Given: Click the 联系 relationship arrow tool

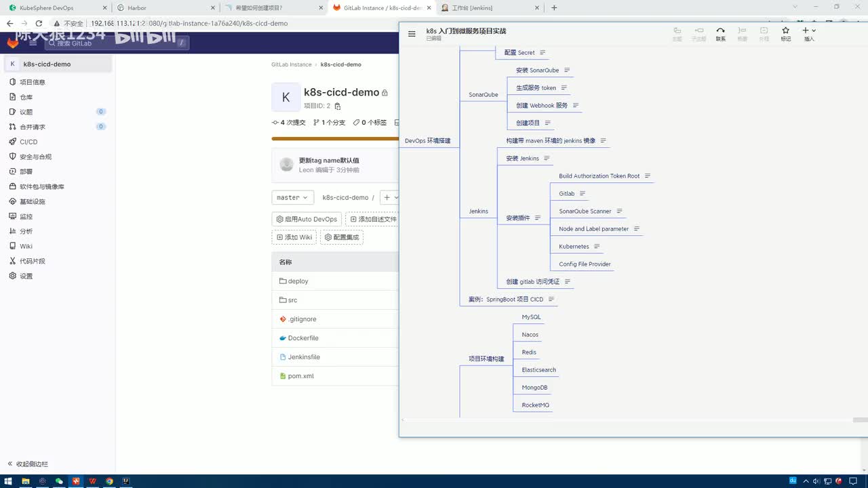Looking at the screenshot, I should click(720, 34).
